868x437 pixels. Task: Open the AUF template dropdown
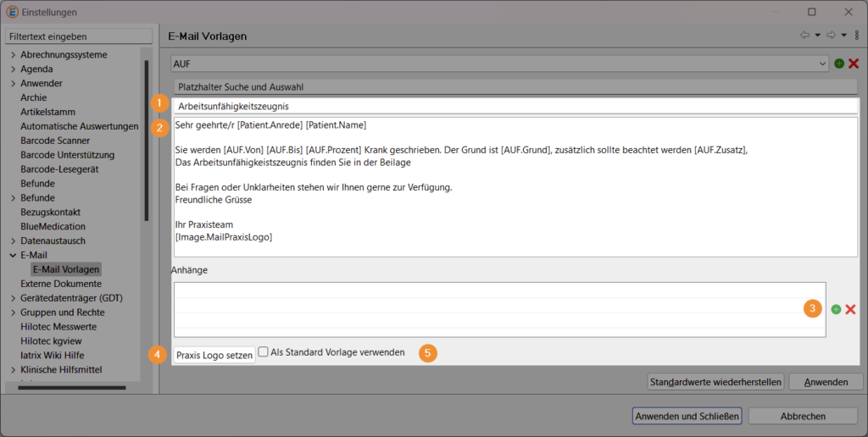pyautogui.click(x=823, y=64)
